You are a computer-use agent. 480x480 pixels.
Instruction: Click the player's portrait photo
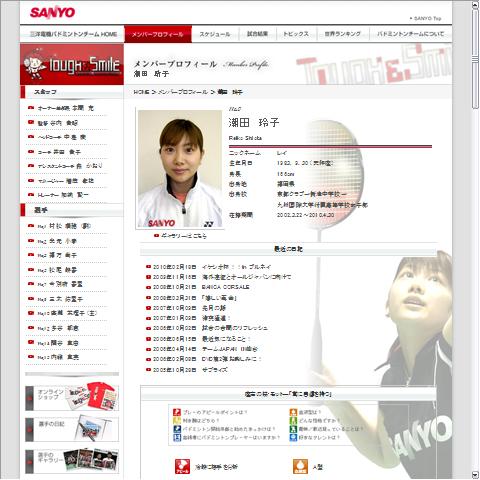coord(180,169)
